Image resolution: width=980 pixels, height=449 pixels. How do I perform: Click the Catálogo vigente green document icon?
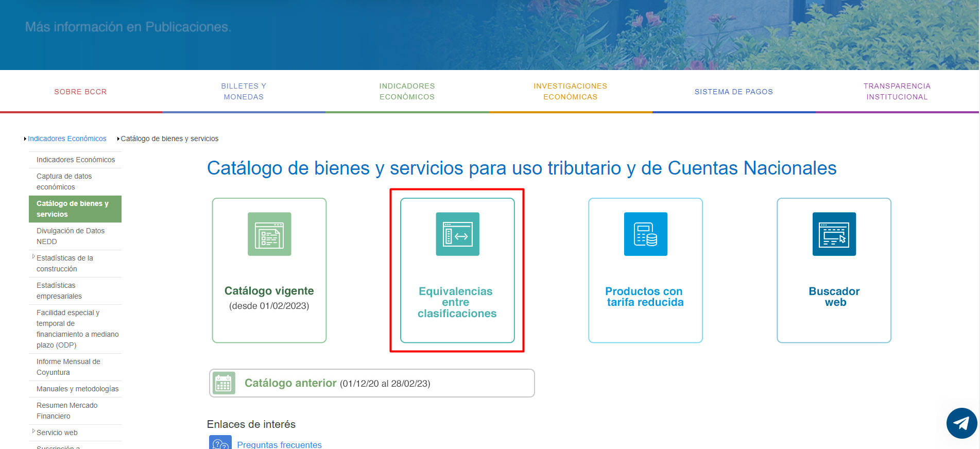[x=269, y=234]
